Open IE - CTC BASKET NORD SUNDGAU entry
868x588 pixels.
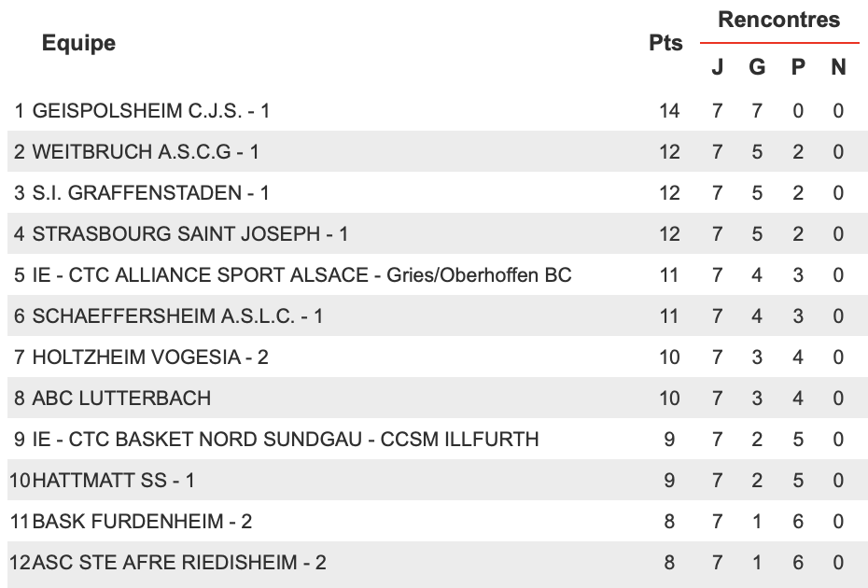(x=285, y=439)
